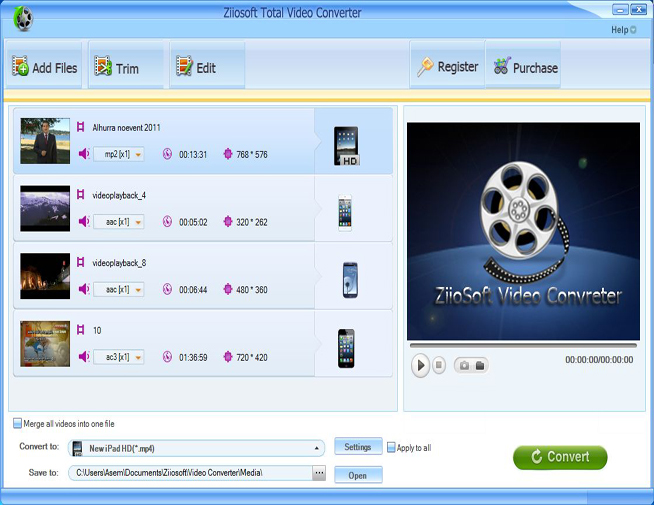Expand the mp2 [x1] audio track dropdown

click(x=138, y=155)
